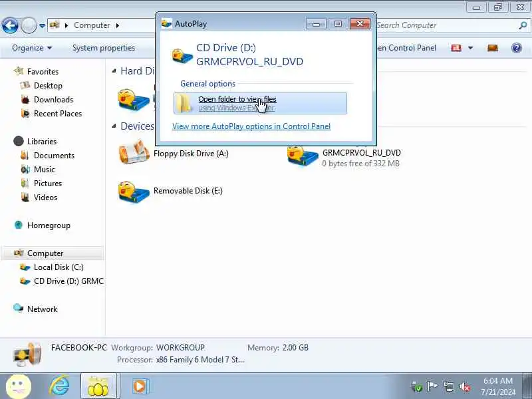Select Libraries in navigation pane
532x399 pixels.
point(42,141)
